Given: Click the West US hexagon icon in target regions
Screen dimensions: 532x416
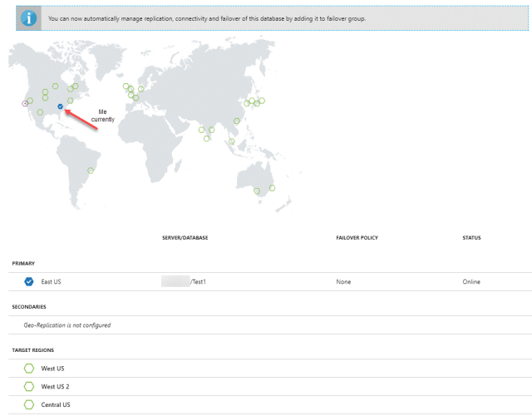Looking at the screenshot, I should [x=30, y=368].
